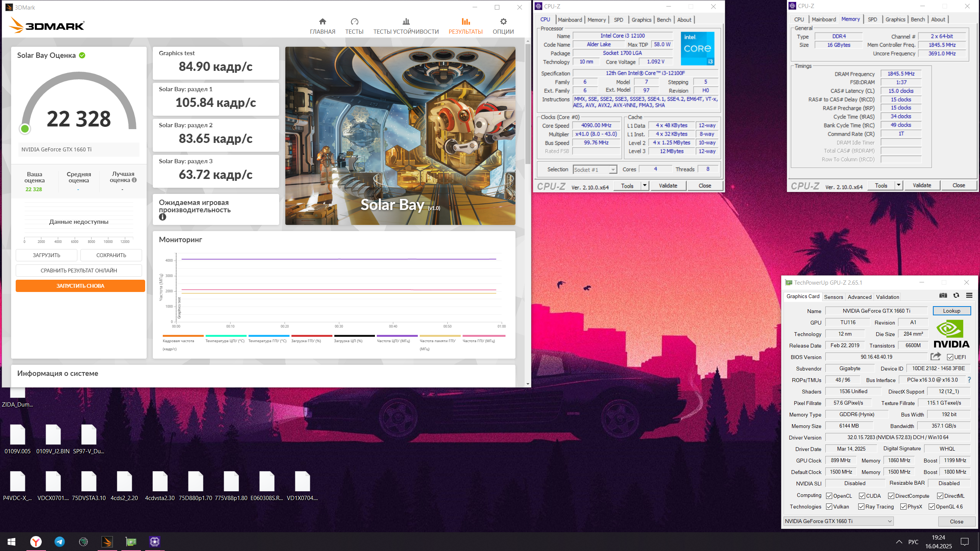Viewport: 980px width, 551px height.
Task: Open Sensors tab in GPU-Z
Action: (x=833, y=297)
